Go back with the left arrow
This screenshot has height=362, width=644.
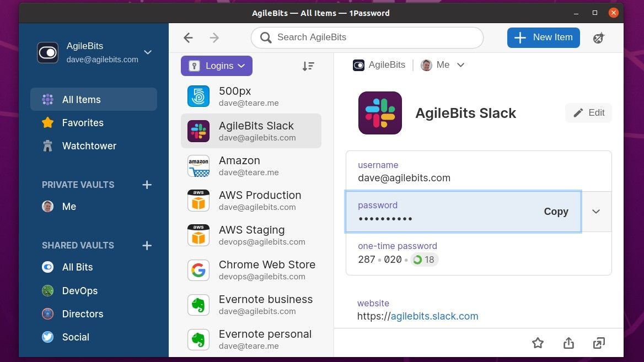(x=188, y=38)
